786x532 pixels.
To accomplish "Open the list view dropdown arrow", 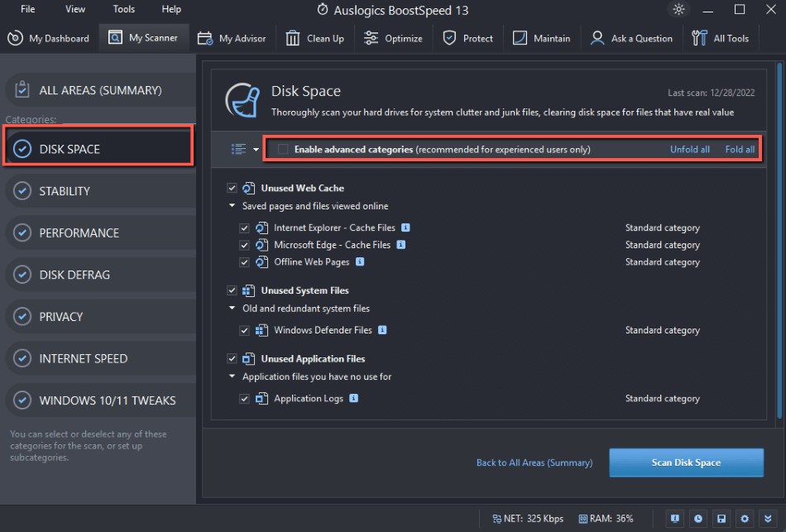I will tap(256, 150).
